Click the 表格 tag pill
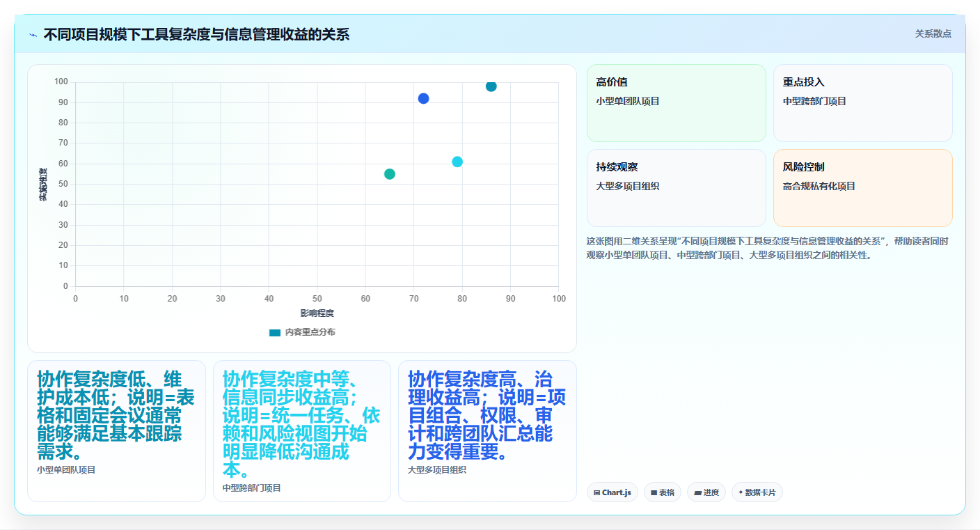This screenshot has width=980, height=530. (x=663, y=492)
